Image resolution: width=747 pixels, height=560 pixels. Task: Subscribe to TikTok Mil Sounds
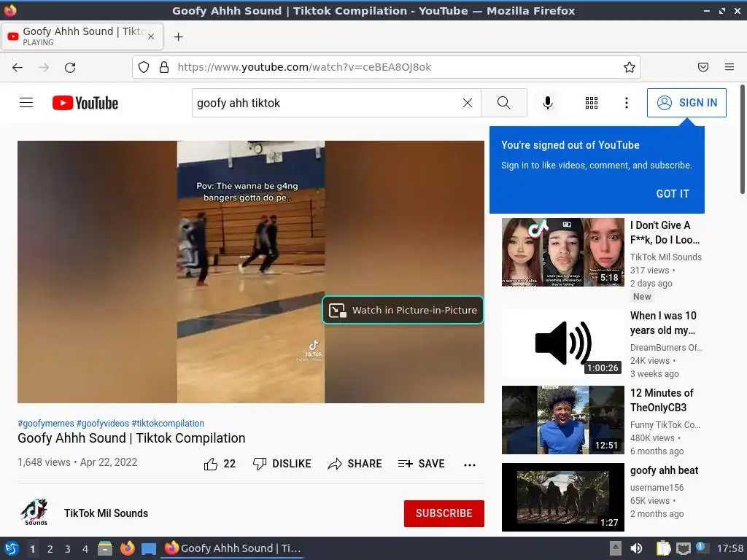444,513
